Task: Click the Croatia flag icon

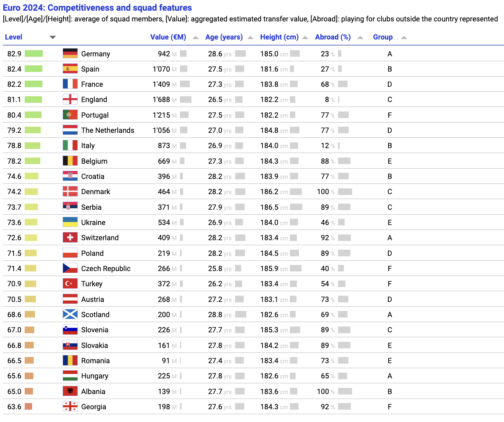Action: tap(70, 176)
